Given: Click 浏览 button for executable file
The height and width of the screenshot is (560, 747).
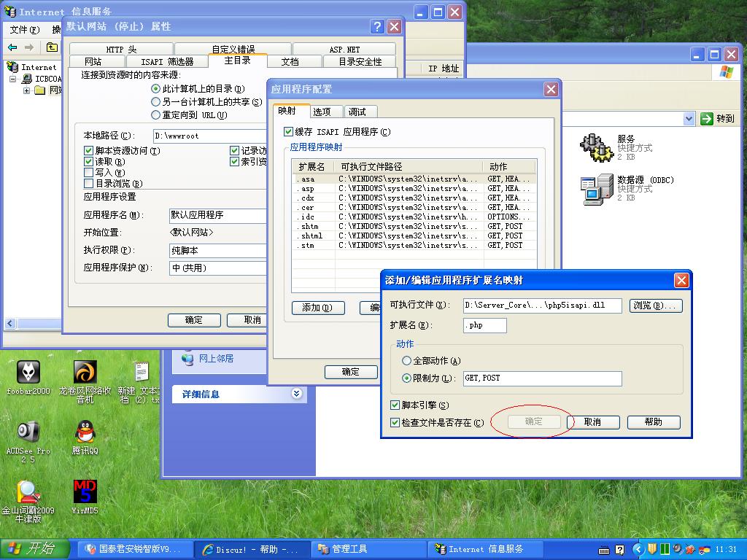Looking at the screenshot, I should pyautogui.click(x=656, y=306).
